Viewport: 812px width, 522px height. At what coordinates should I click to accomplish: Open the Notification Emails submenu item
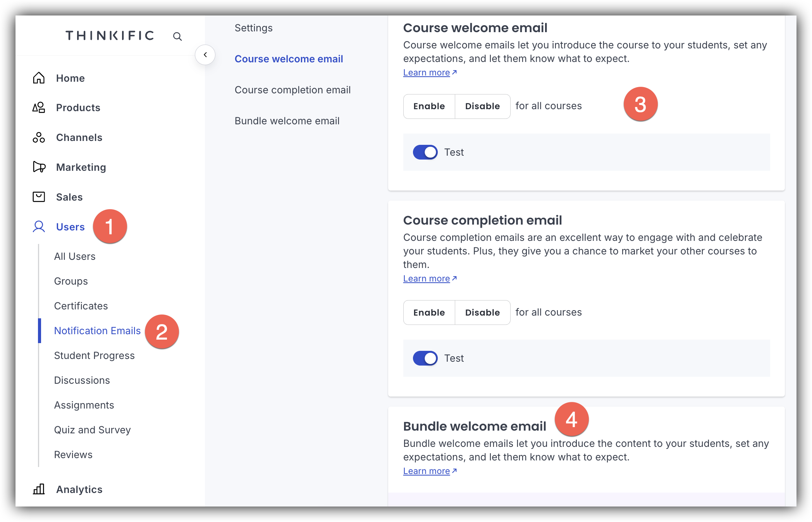[97, 331]
